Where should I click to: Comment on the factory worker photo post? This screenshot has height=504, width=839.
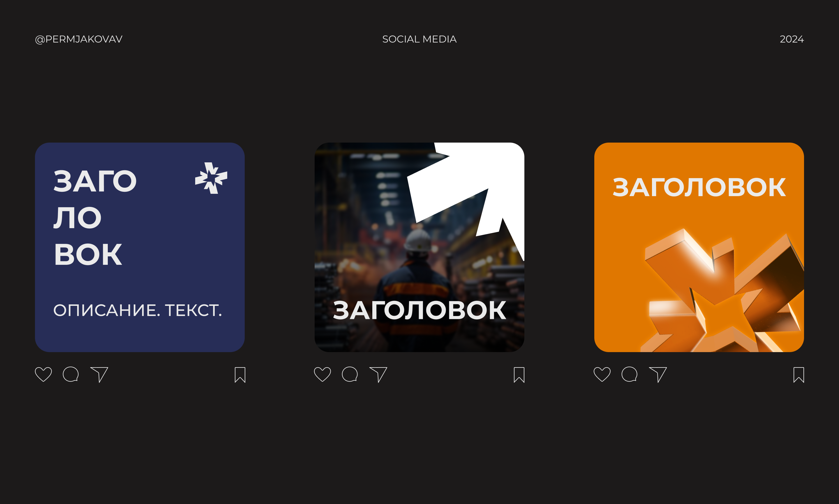pyautogui.click(x=350, y=374)
